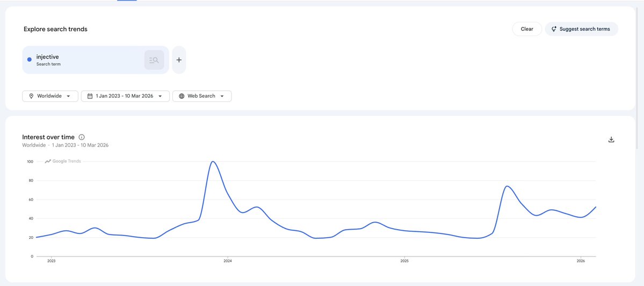Click the info icon next to Interest over time
The height and width of the screenshot is (286, 644).
81,137
